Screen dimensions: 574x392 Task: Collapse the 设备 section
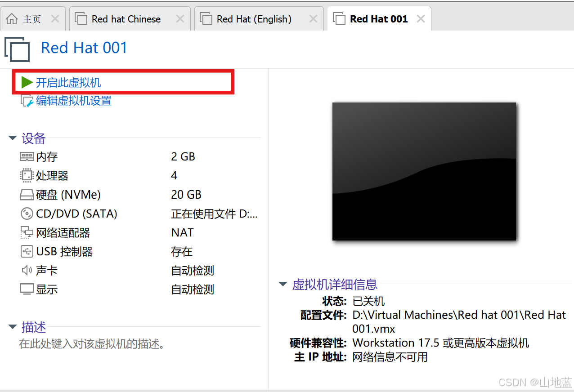click(13, 138)
